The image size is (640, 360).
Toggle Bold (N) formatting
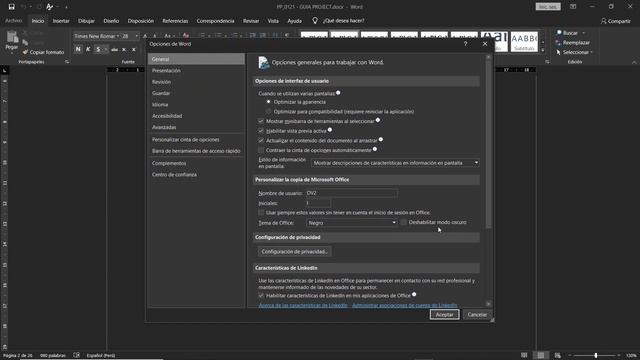point(78,49)
